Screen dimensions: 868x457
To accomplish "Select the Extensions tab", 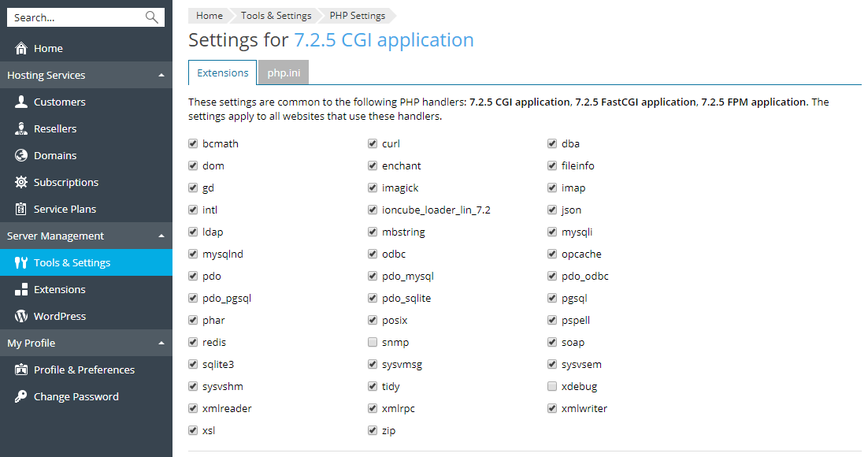I will [x=222, y=72].
